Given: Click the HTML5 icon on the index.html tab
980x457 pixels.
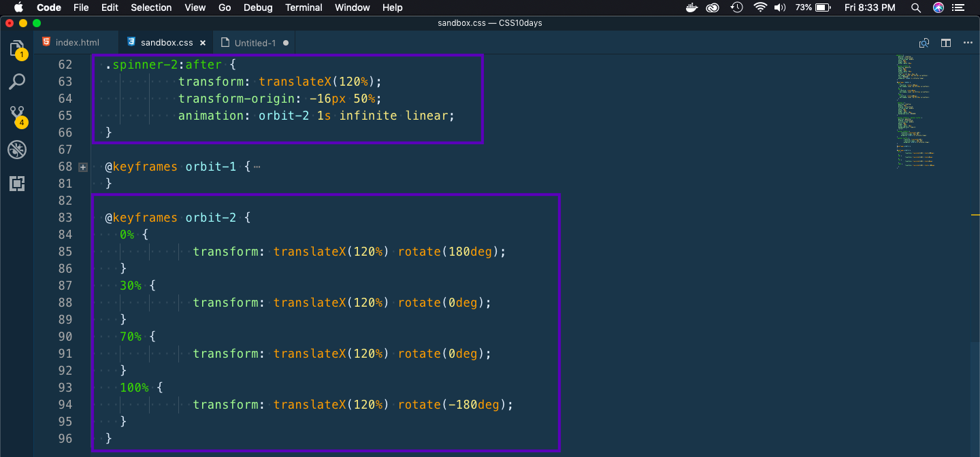Looking at the screenshot, I should coord(46,42).
